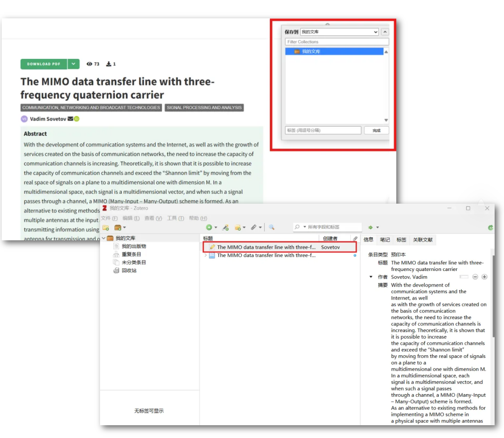
Task: Click the Add Item by Identifier wand icon
Action: pyautogui.click(x=225, y=228)
